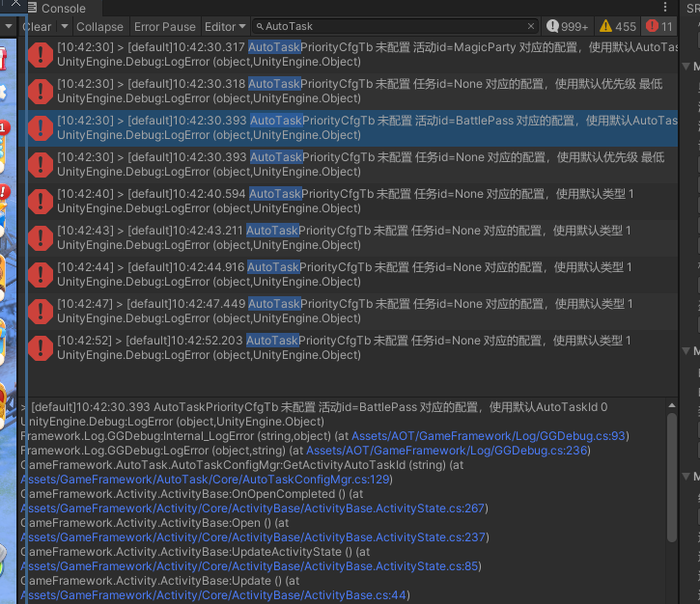The width and height of the screenshot is (700, 604).
Task: Open GGDebug.cs:236 source link
Action: coord(446,451)
